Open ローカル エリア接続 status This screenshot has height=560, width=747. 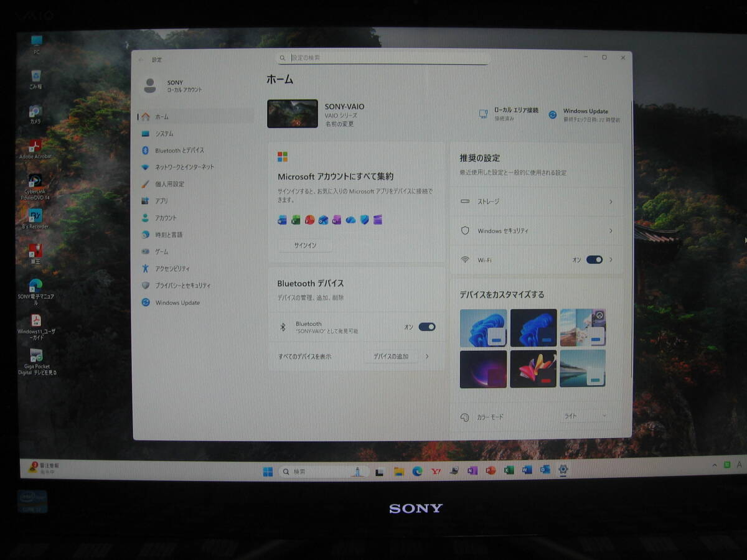point(509,114)
